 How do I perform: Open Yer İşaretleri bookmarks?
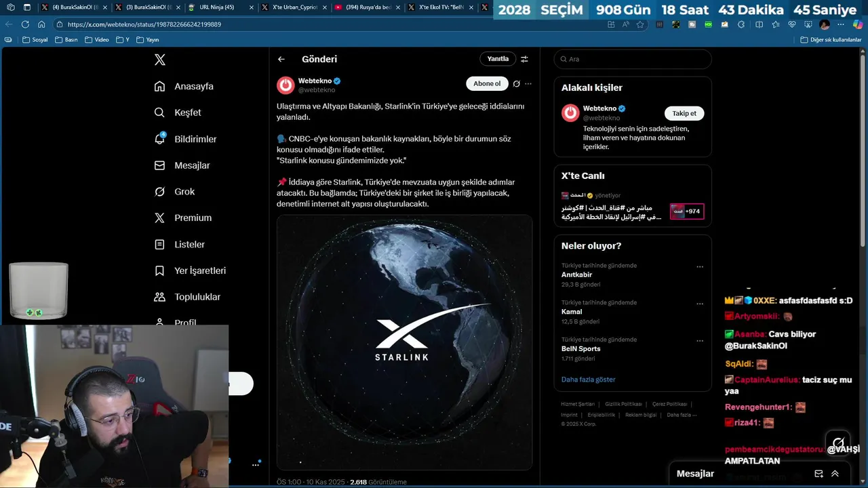click(190, 271)
